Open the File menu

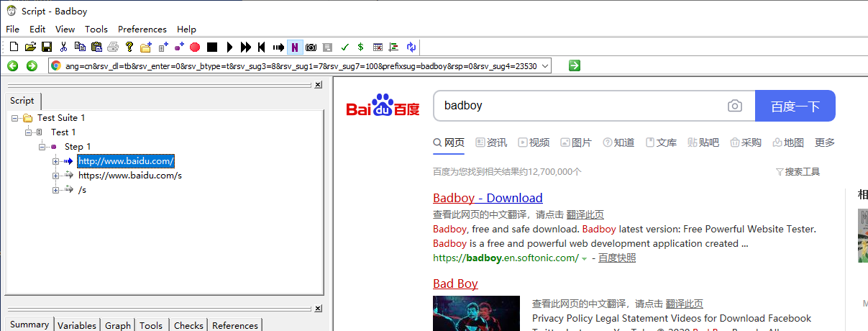tap(13, 30)
